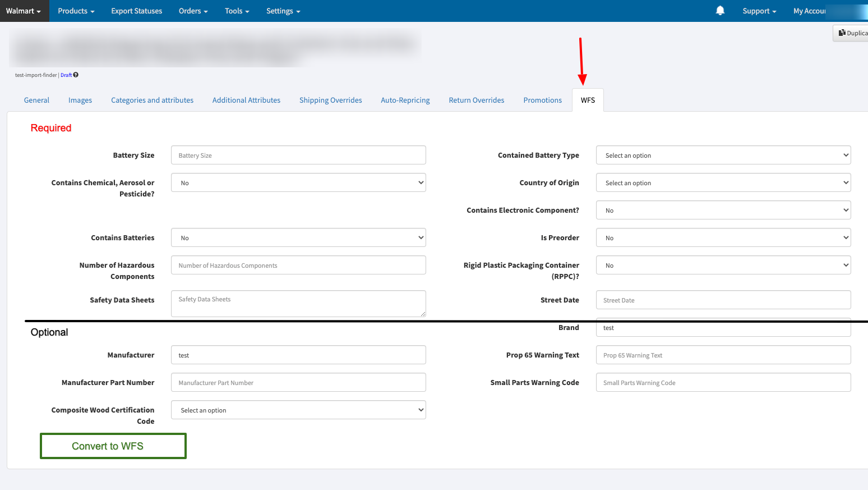The width and height of the screenshot is (868, 490).
Task: Open the Promotions tab
Action: click(542, 100)
